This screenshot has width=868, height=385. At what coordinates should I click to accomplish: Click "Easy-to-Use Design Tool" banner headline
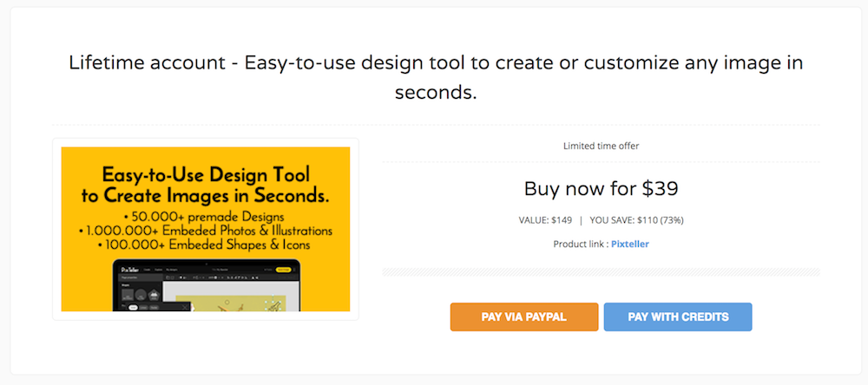206,174
